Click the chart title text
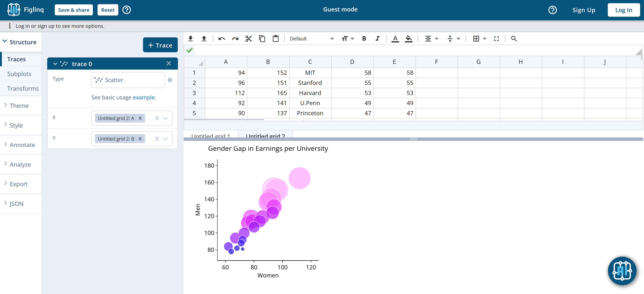This screenshot has height=294, width=644. [268, 148]
